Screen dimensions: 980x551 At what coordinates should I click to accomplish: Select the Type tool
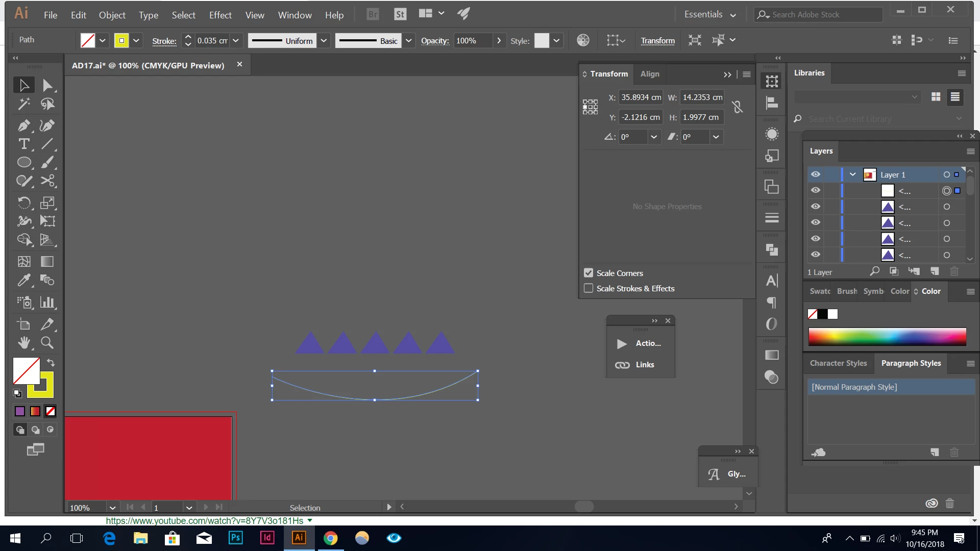click(x=23, y=144)
